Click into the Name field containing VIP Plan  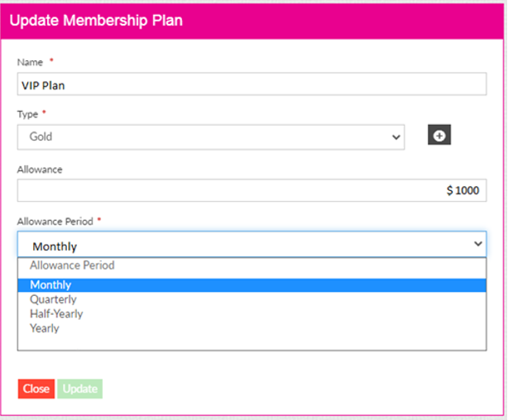tap(252, 84)
